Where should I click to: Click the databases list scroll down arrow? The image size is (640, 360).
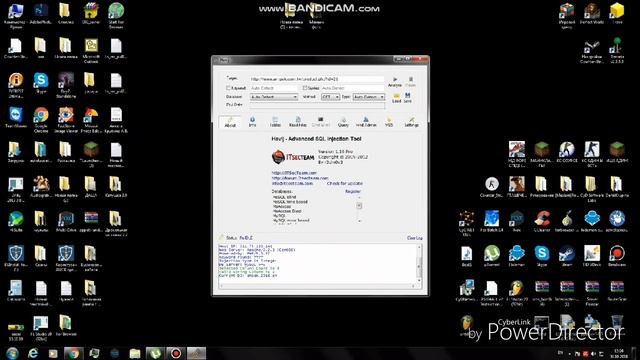click(359, 221)
